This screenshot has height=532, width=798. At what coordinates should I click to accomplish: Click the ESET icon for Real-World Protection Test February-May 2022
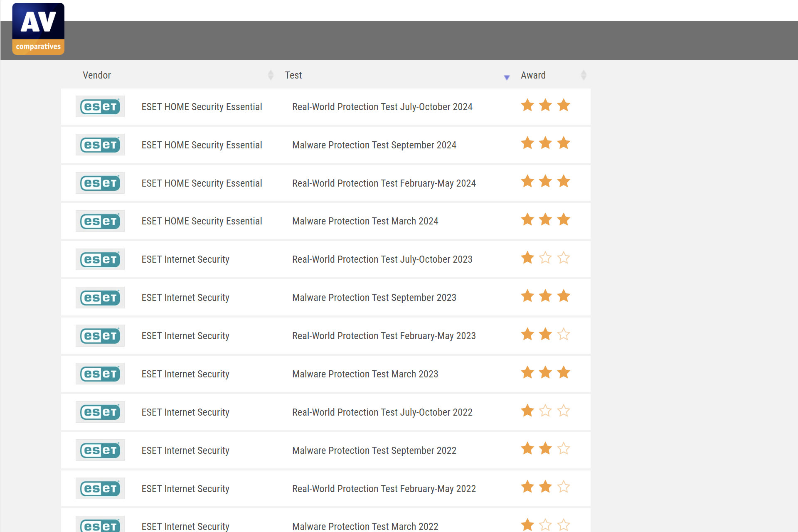100,488
